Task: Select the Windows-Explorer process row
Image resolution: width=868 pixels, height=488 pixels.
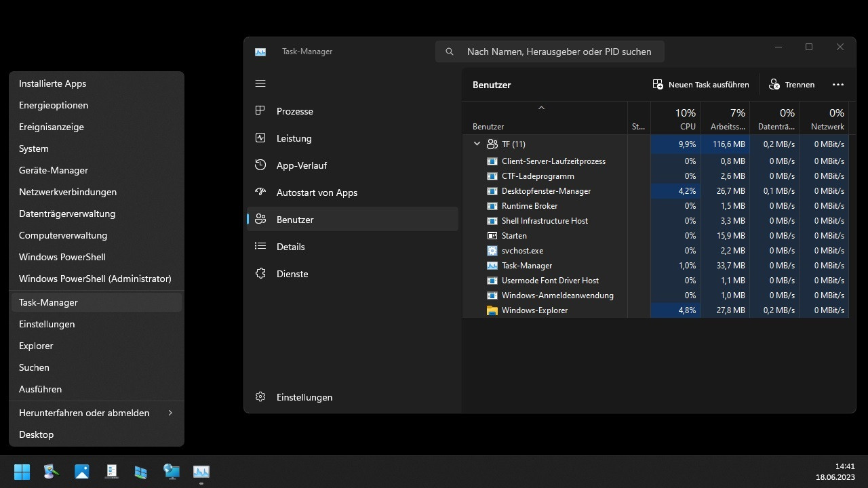Action: (534, 310)
